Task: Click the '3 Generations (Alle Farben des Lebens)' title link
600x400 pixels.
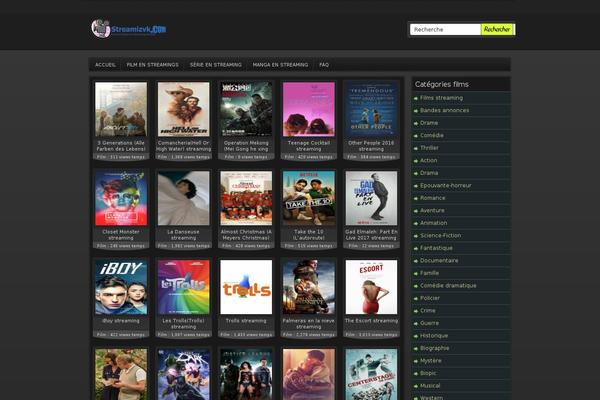Action: [121, 146]
